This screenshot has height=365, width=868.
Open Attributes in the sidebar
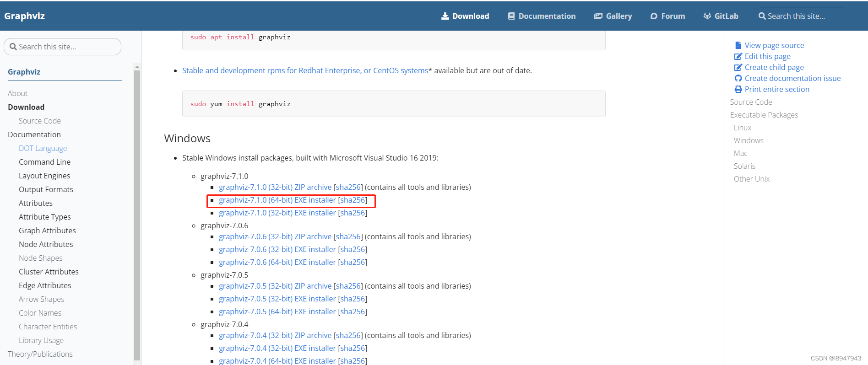(x=36, y=203)
